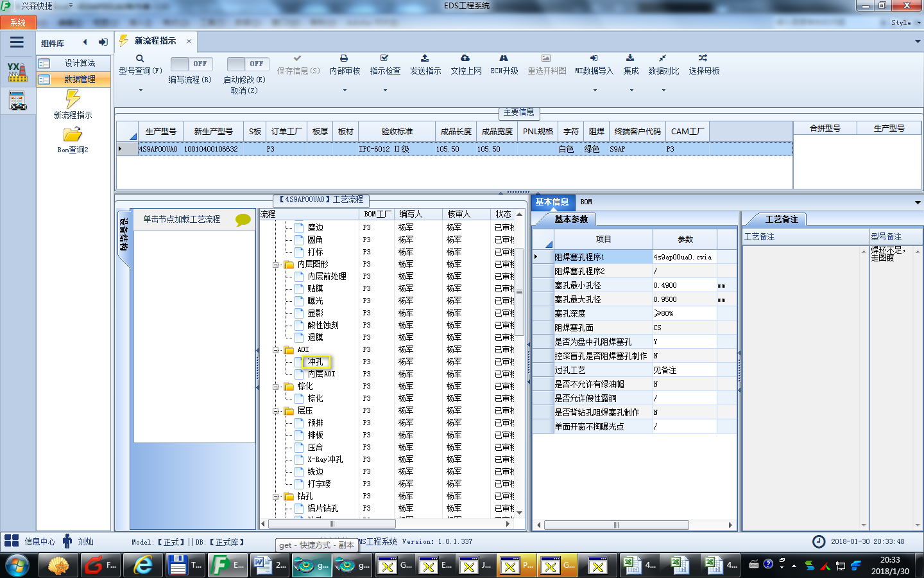Expand the MI数据导入 dropdown arrow
The height and width of the screenshot is (578, 924).
[594, 91]
